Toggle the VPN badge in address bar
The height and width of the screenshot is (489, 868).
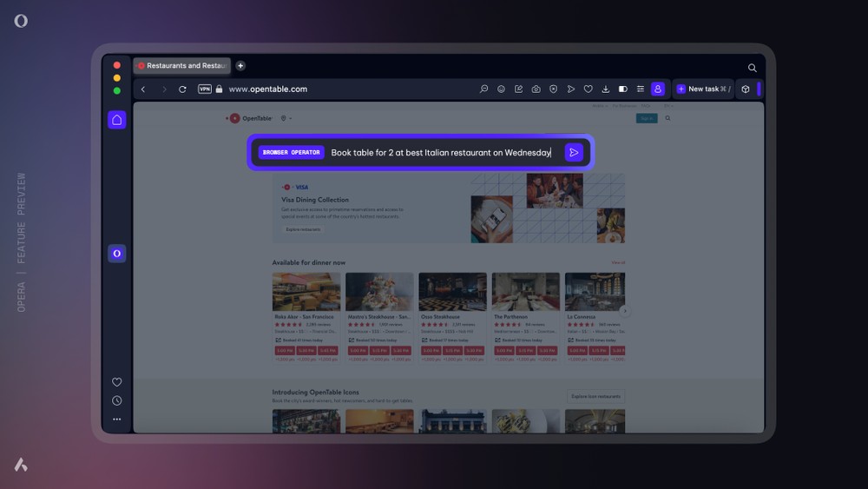(205, 89)
